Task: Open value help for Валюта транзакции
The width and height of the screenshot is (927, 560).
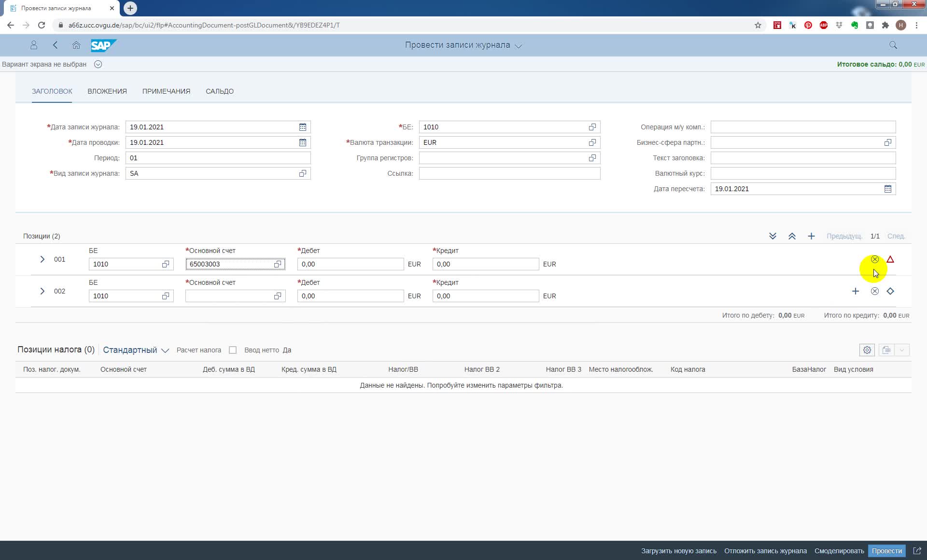Action: [x=592, y=142]
